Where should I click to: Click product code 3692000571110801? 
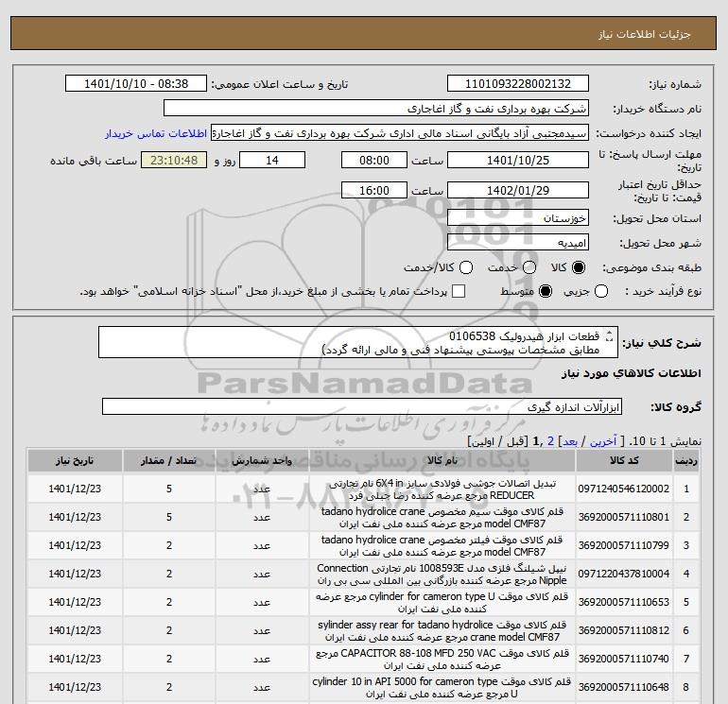(624, 517)
